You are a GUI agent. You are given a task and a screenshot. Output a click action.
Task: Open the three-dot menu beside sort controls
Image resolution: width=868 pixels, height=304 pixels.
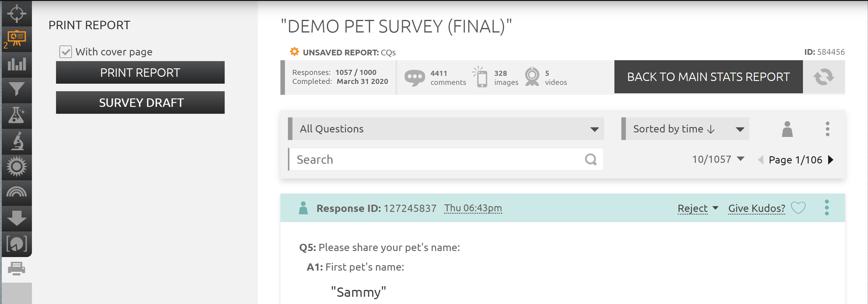pos(827,129)
